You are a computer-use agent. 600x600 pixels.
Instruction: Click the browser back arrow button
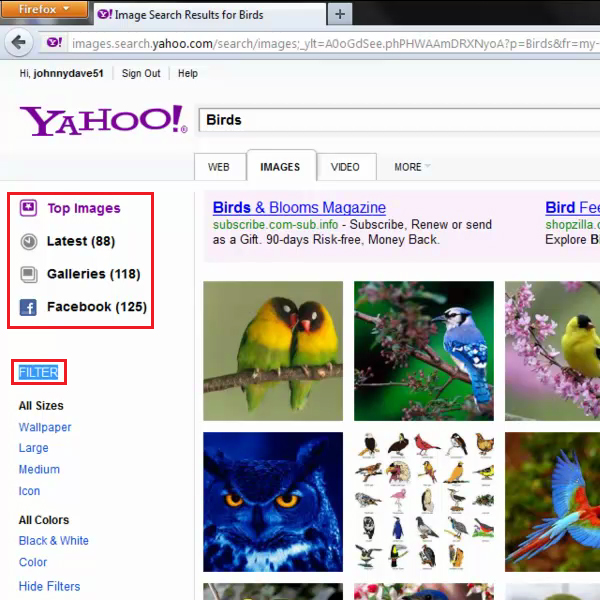[19, 42]
